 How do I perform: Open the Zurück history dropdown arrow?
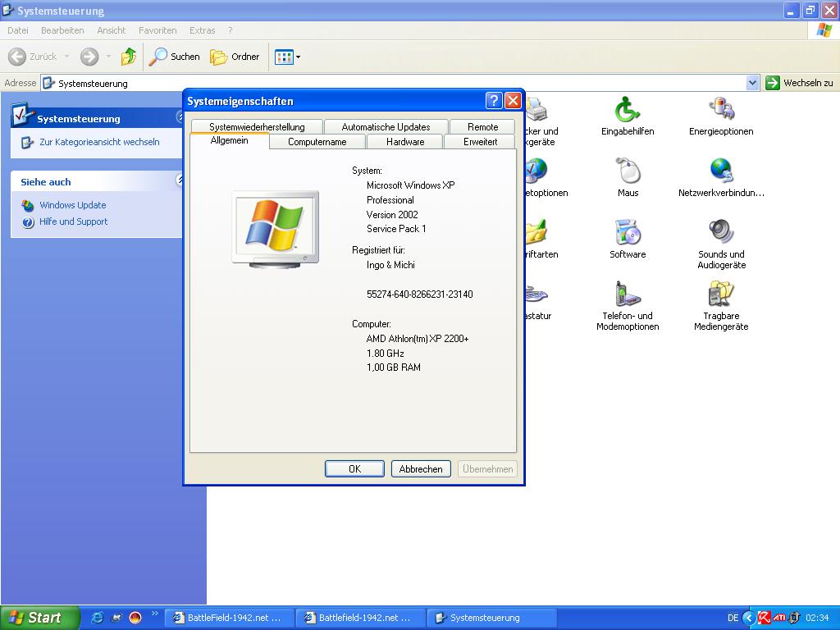(67, 57)
